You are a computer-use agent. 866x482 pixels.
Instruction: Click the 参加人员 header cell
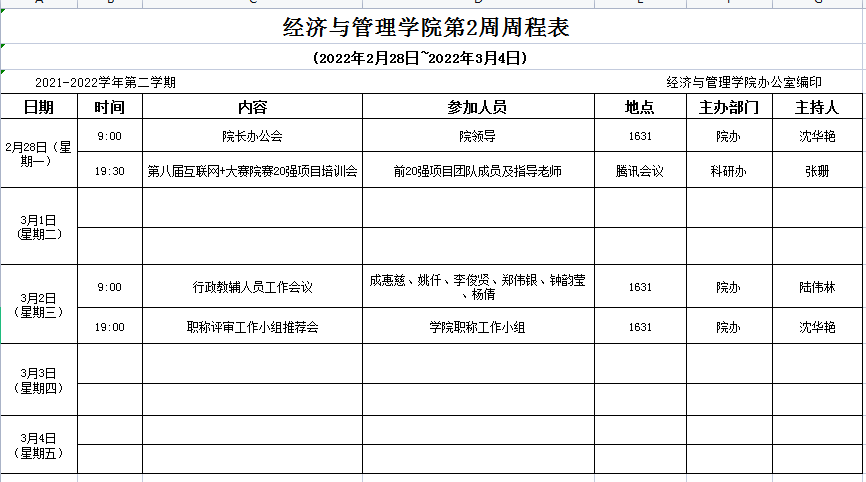[x=478, y=107]
